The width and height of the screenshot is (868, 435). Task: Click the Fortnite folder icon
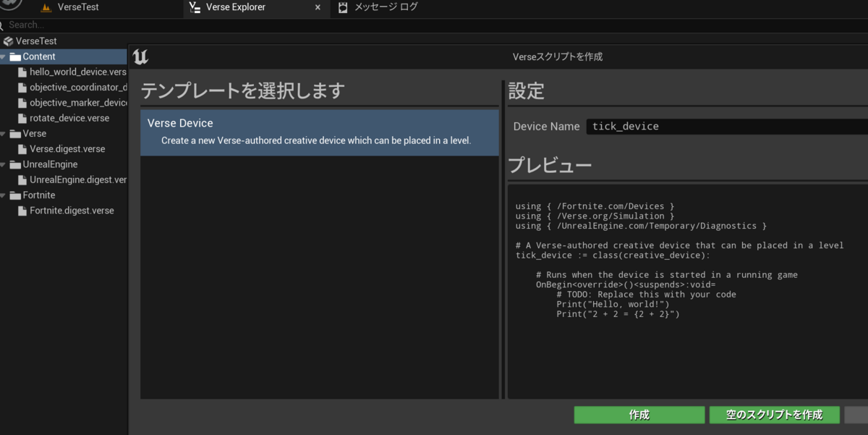tap(15, 195)
